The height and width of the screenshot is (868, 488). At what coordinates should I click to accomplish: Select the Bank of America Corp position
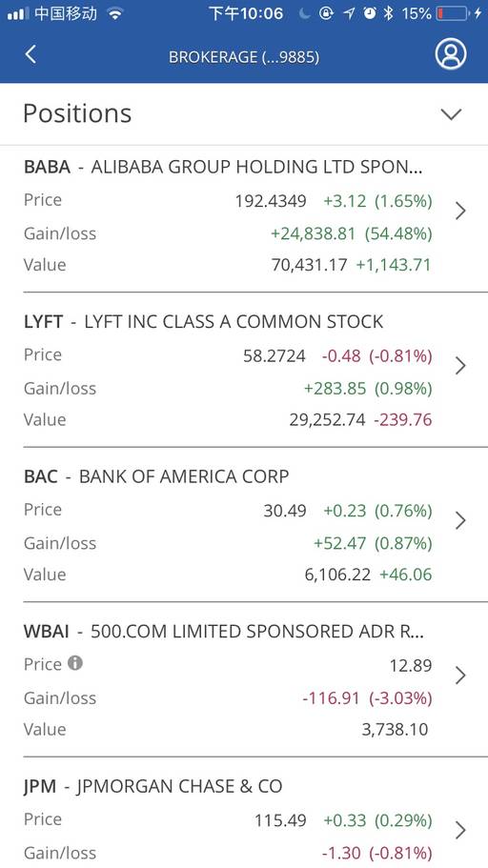(x=244, y=525)
